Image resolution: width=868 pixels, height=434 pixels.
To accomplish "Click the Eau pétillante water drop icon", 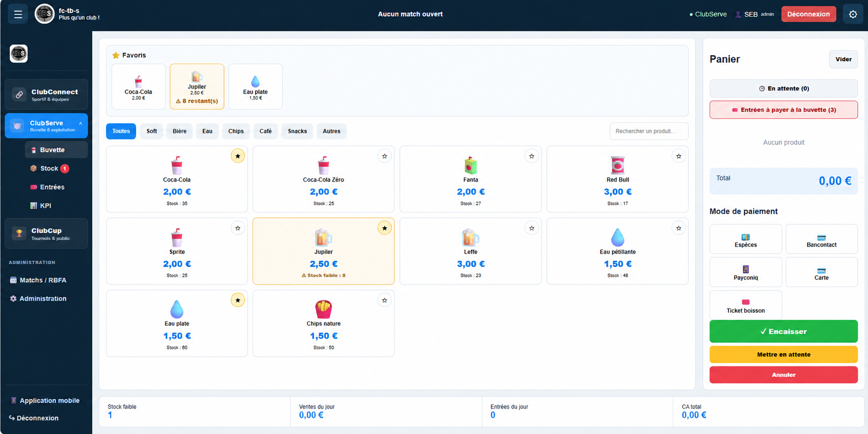I will click(618, 237).
